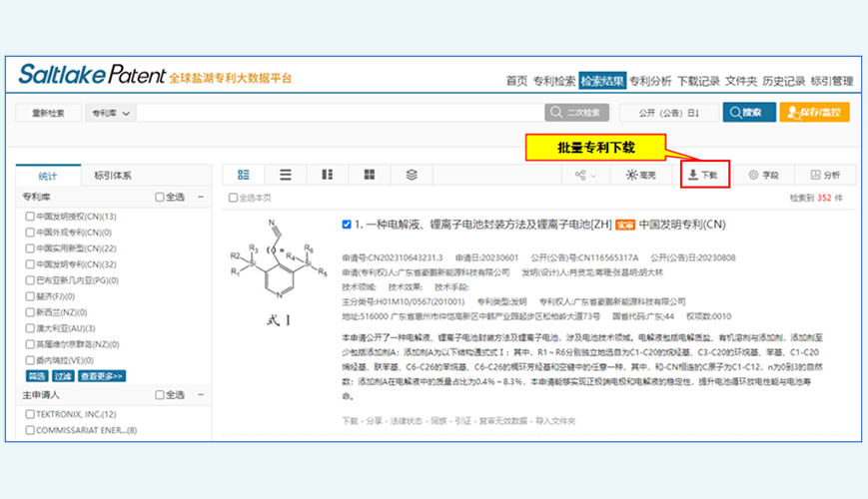Switch to plain list view icon
Screen dimensions: 868x499
click(286, 175)
